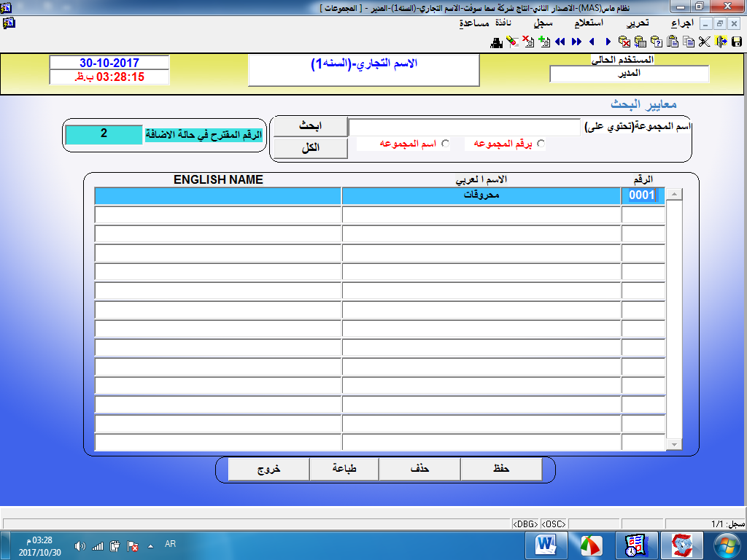Click the exit door icon in toolbar
This screenshot has height=560, width=747.
[721, 42]
